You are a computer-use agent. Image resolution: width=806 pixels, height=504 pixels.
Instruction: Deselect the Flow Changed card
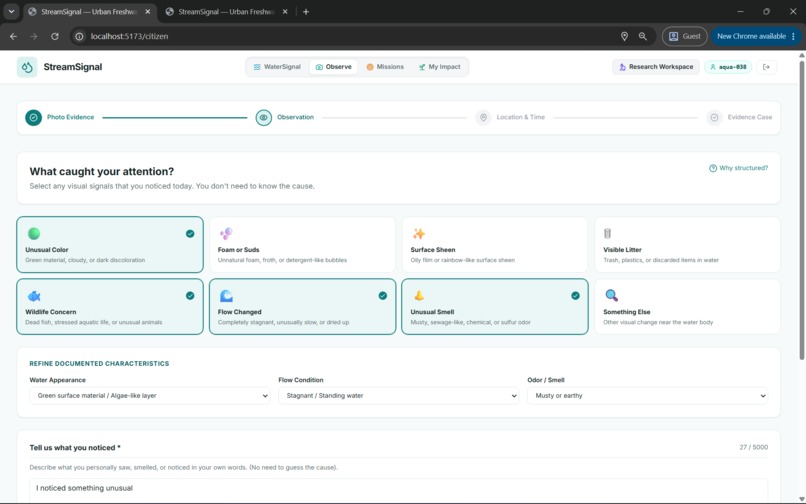[x=302, y=307]
